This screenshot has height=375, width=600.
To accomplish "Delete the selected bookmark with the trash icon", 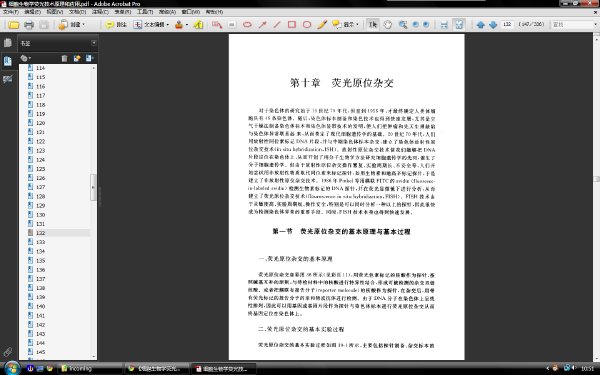I will point(64,58).
